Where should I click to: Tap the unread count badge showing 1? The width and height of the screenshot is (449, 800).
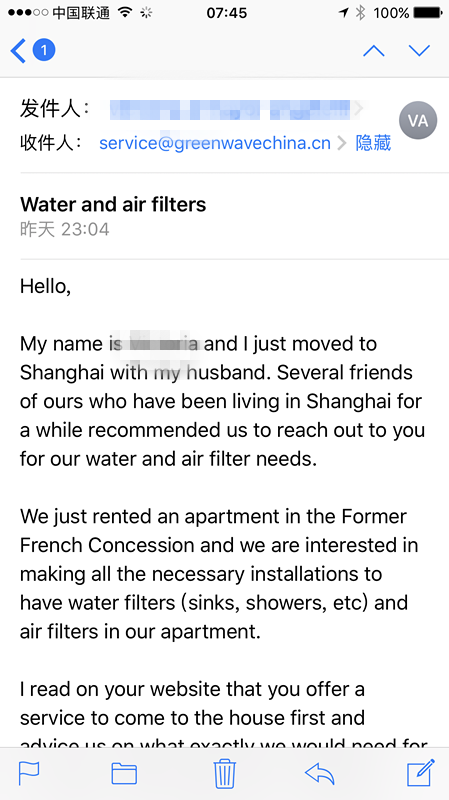pos(44,50)
